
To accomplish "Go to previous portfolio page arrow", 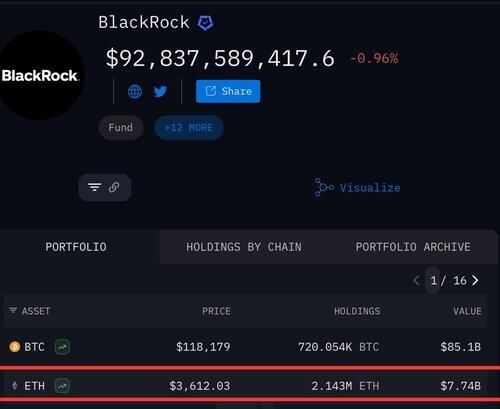I will pos(416,281).
